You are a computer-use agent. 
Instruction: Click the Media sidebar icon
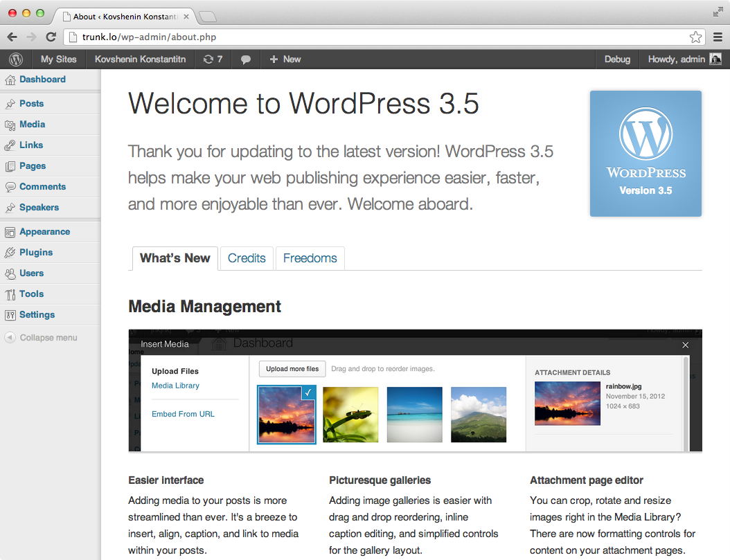coord(10,125)
